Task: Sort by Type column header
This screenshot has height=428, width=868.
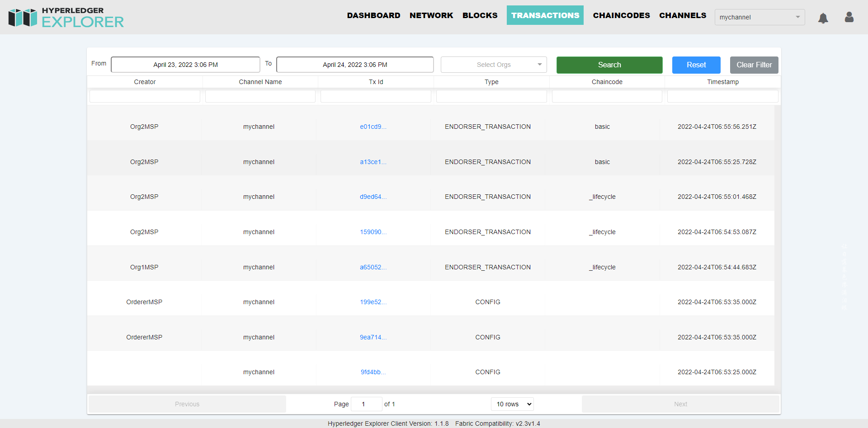Action: [491, 82]
